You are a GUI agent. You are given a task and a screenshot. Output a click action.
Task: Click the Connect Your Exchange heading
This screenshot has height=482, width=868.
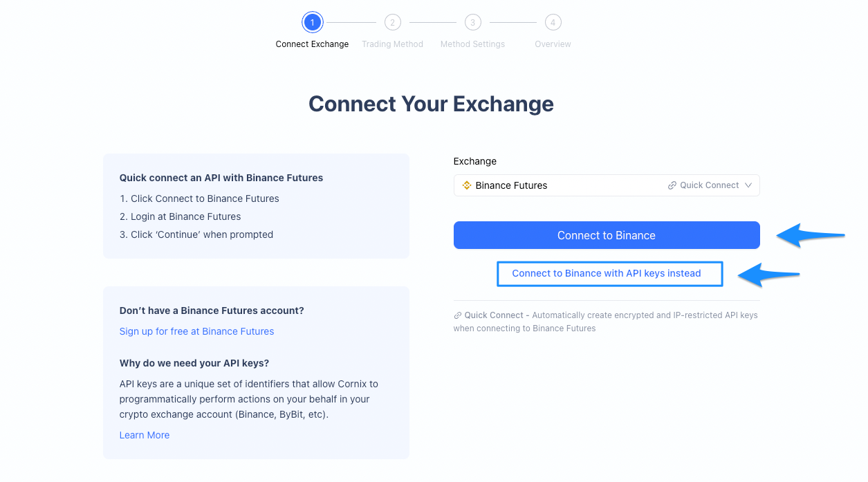coord(431,104)
